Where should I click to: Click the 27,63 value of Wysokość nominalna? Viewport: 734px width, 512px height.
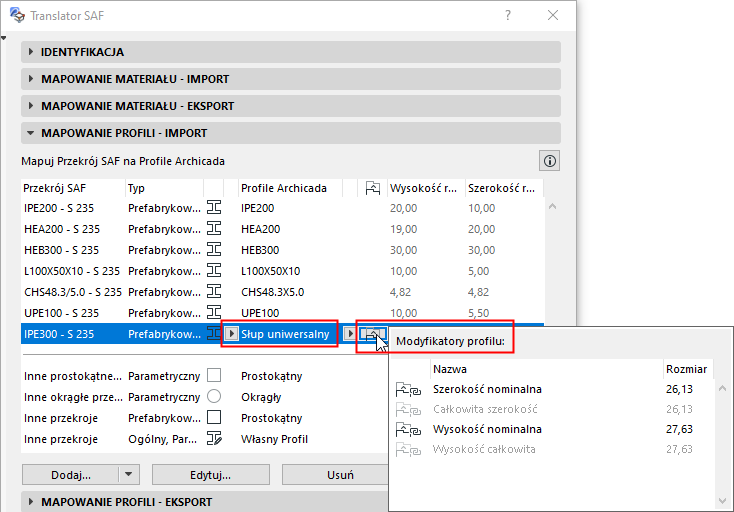coord(679,429)
